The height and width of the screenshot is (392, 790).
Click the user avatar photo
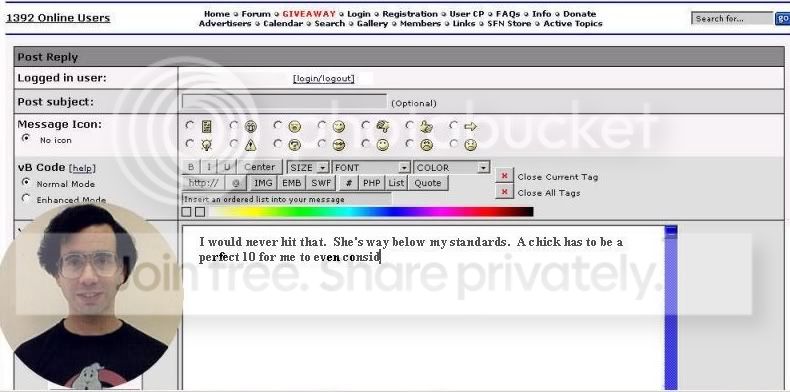click(91, 296)
